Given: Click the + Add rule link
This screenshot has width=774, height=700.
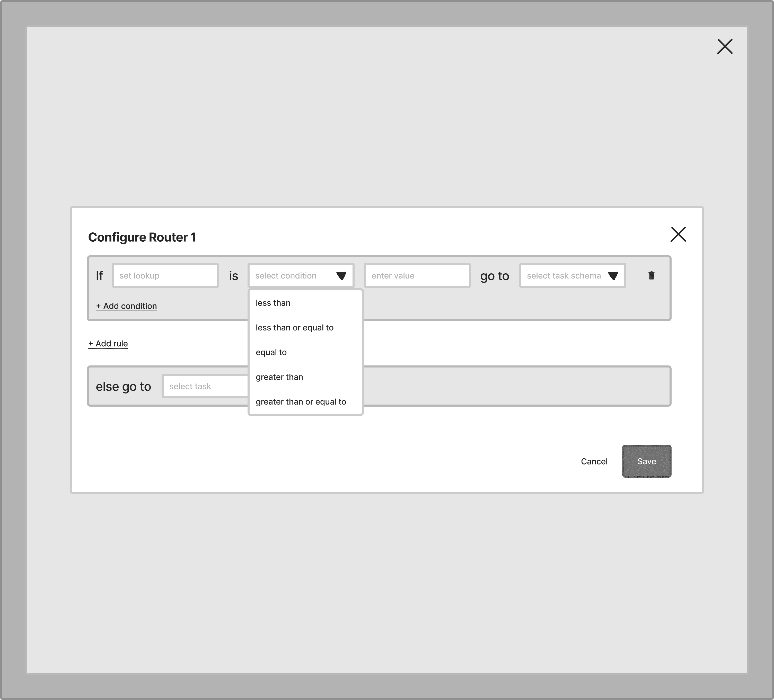Looking at the screenshot, I should 108,344.
